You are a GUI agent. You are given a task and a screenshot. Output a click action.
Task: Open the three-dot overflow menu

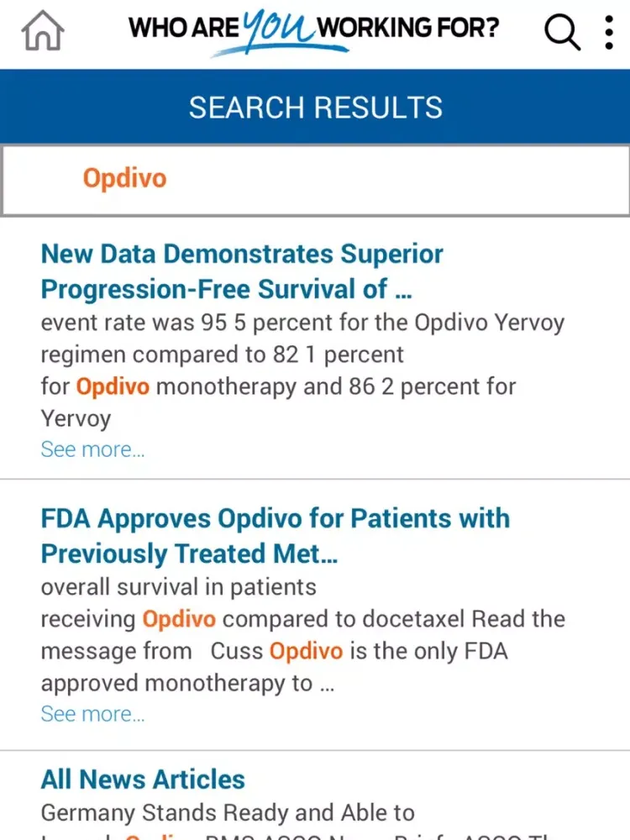point(608,32)
